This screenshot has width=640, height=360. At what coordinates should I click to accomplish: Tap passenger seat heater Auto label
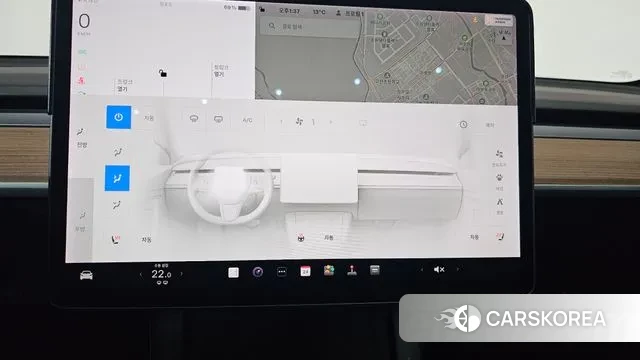[x=474, y=237]
